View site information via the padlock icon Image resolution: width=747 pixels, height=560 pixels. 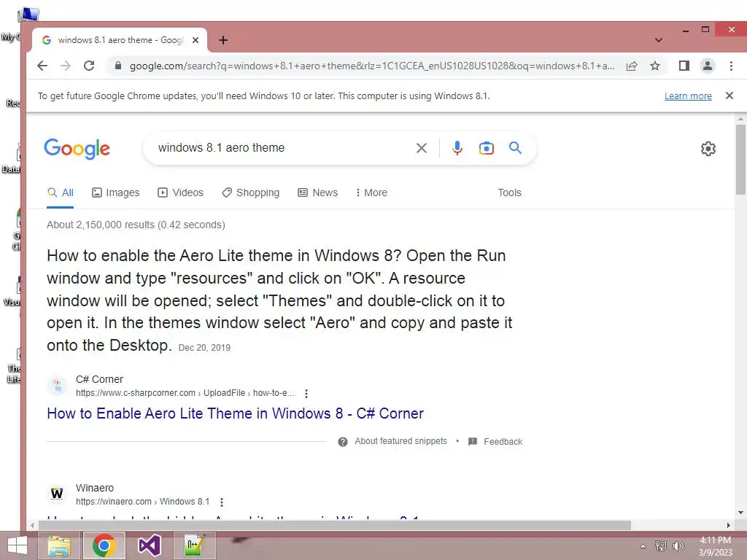118,66
